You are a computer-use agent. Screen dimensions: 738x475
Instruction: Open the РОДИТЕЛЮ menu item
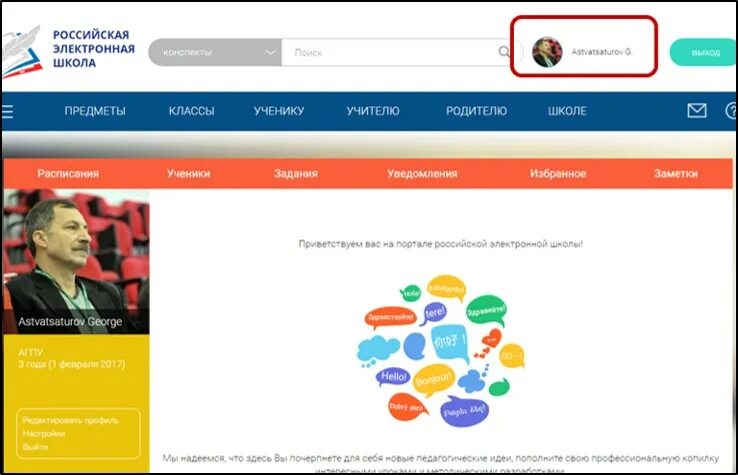point(476,111)
